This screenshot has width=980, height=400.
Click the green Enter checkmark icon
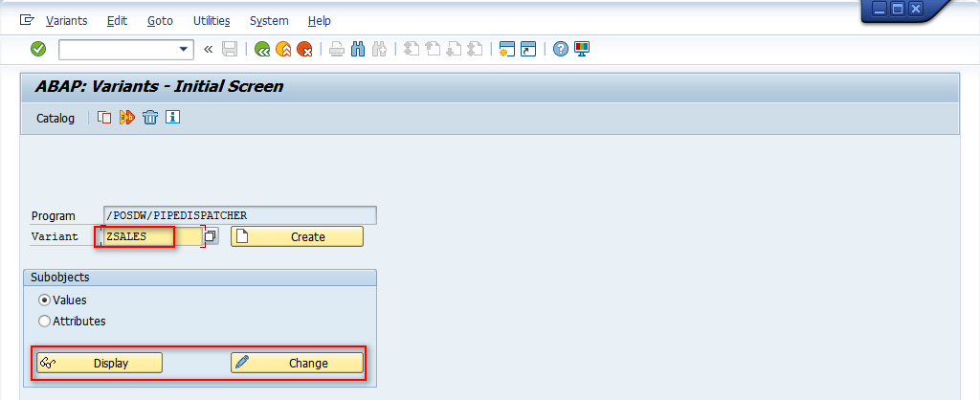click(x=38, y=49)
